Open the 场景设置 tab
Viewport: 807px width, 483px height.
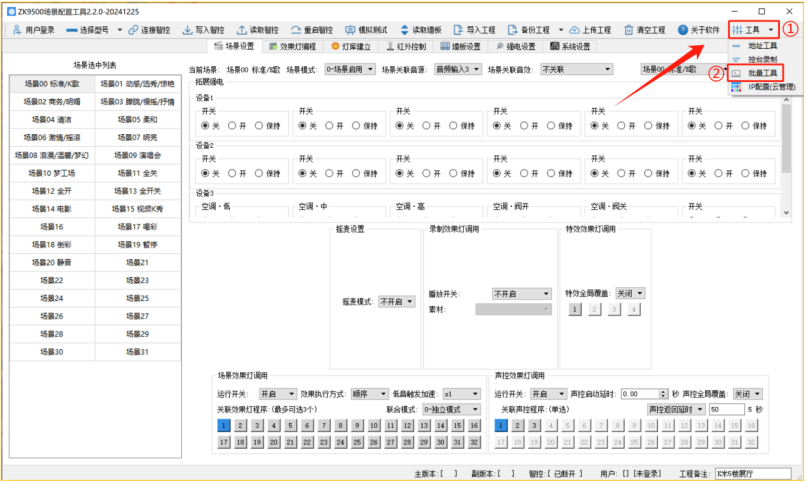pyautogui.click(x=234, y=46)
